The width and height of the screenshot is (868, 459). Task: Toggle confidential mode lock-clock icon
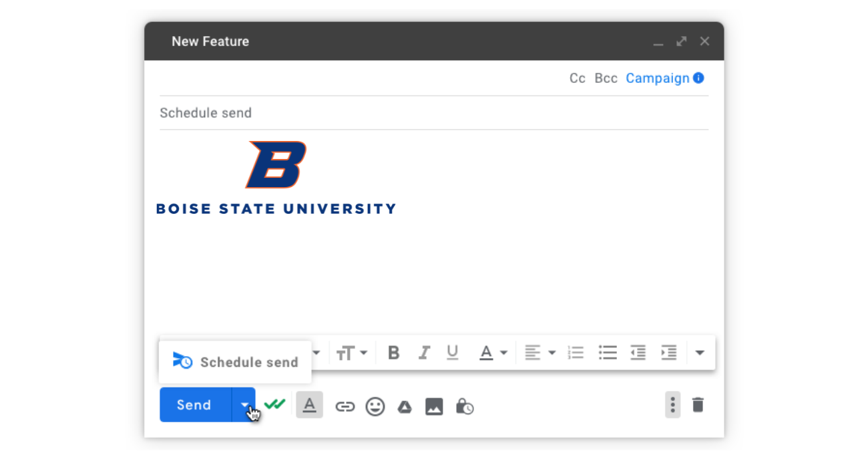[x=464, y=406]
